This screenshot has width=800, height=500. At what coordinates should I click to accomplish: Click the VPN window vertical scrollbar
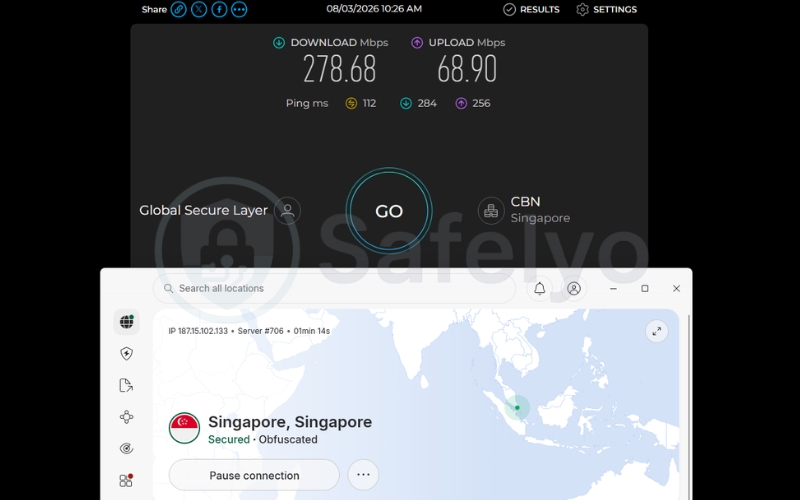(689, 407)
